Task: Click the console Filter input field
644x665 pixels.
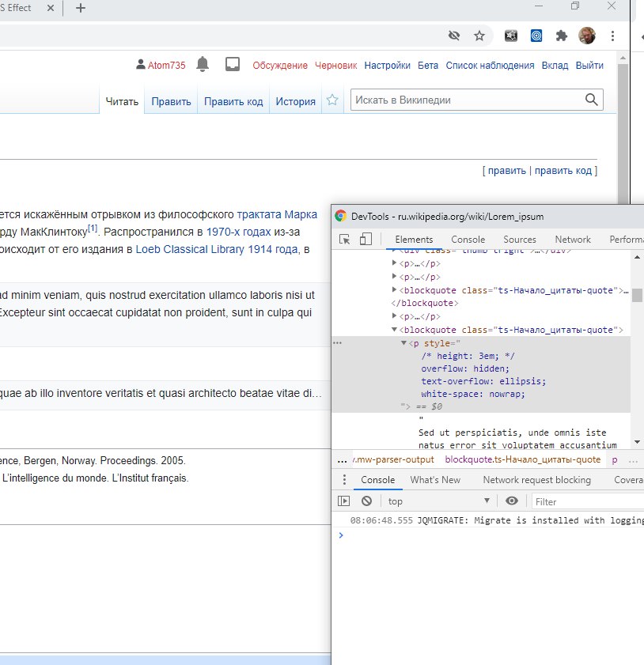Action: pos(585,501)
